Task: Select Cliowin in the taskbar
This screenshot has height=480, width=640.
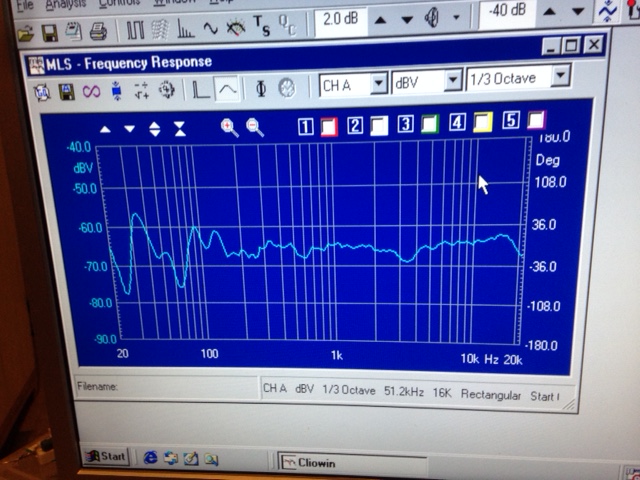Action: click(x=352, y=463)
